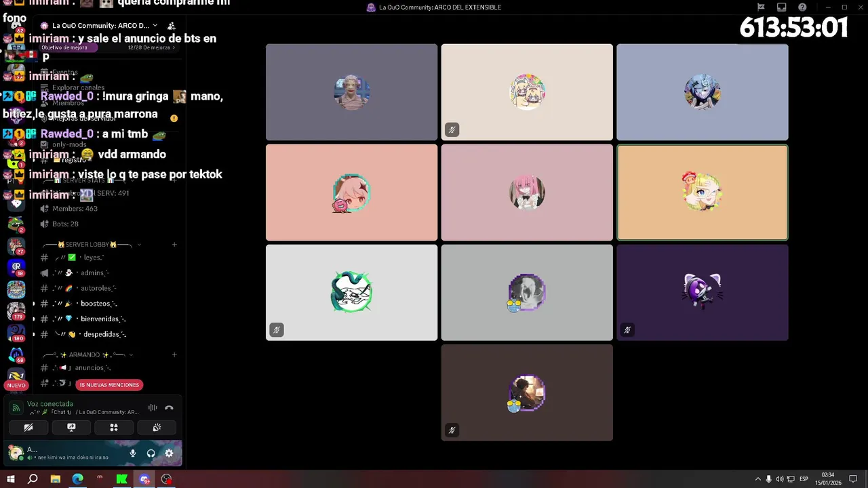
Task: Open server with 27 unread badge
Action: pyautogui.click(x=16, y=245)
